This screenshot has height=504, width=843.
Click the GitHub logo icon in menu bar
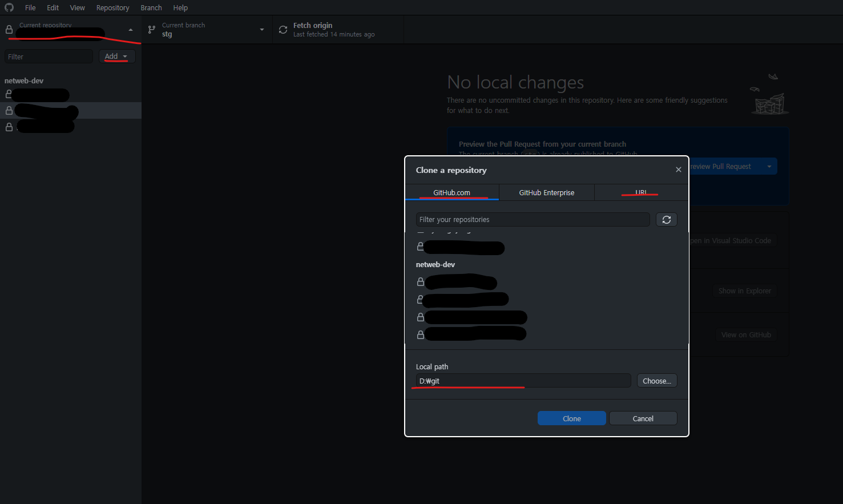click(9, 7)
